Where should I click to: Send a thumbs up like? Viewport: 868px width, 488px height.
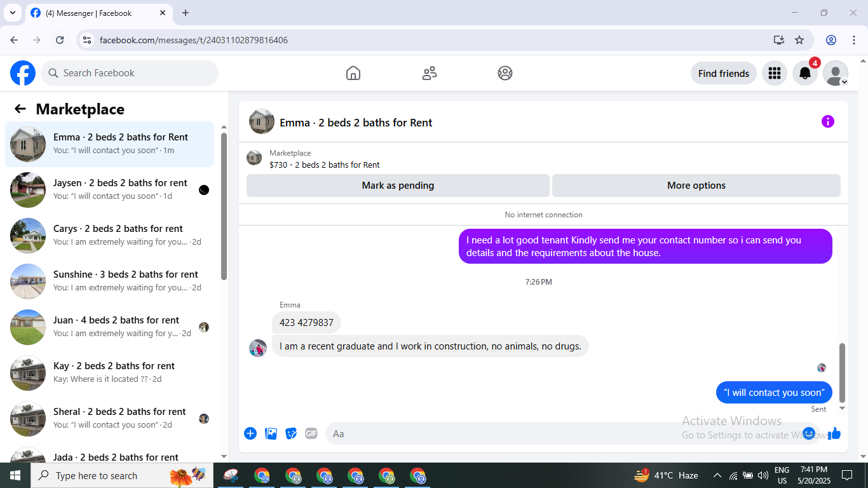pos(834,433)
